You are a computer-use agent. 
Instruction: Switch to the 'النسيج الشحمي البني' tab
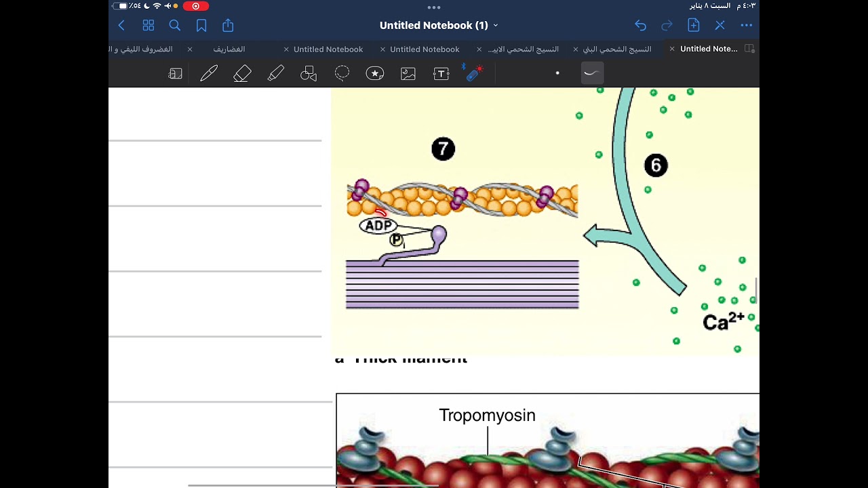(617, 49)
